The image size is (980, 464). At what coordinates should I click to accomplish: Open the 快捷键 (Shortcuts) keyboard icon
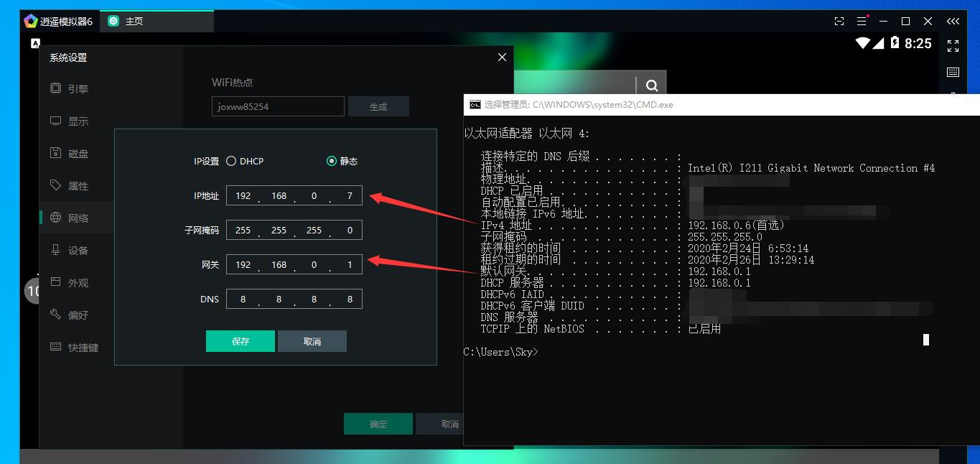pyautogui.click(x=56, y=347)
